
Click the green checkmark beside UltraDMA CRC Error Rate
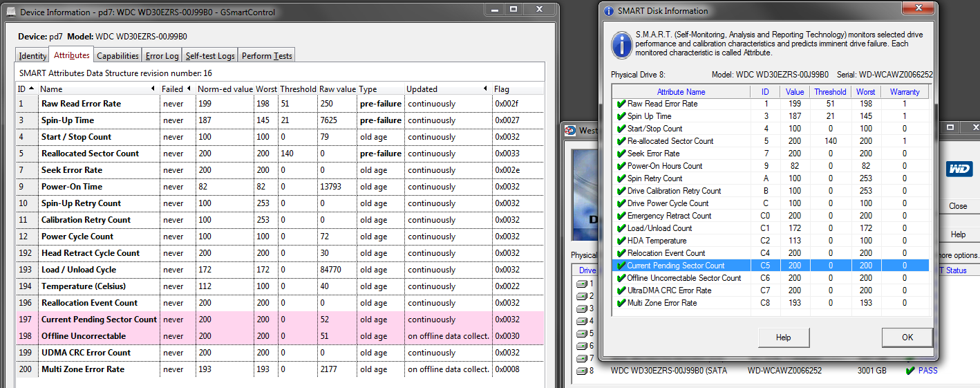pos(621,290)
